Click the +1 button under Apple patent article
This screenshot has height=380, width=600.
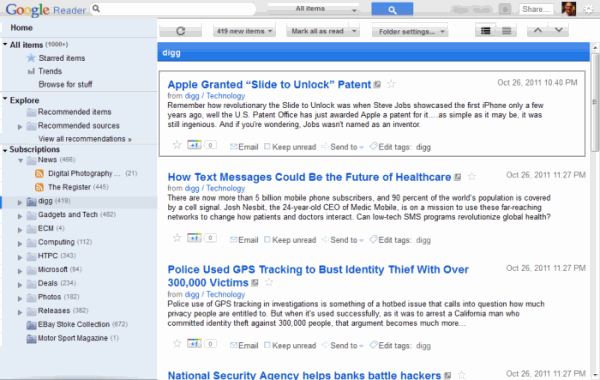point(194,145)
